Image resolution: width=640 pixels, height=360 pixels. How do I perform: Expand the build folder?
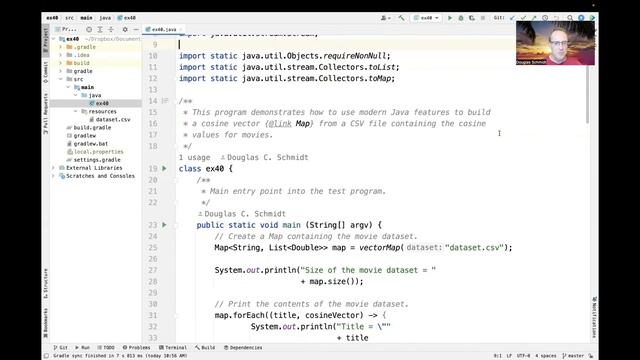tap(61, 63)
